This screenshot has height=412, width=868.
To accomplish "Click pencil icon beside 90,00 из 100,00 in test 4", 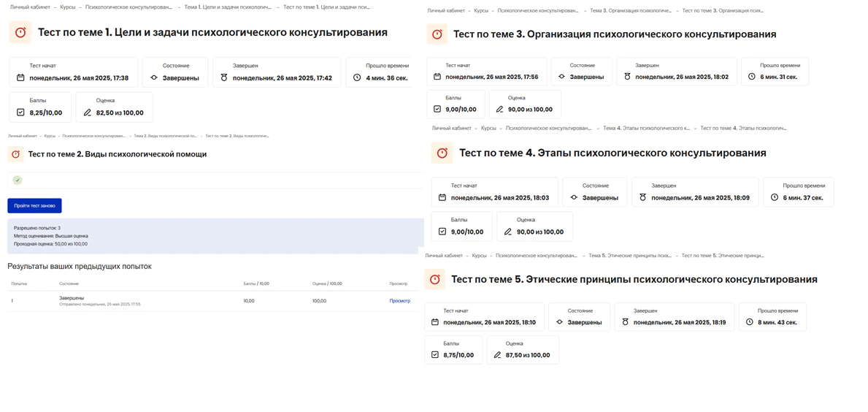I will 507,232.
